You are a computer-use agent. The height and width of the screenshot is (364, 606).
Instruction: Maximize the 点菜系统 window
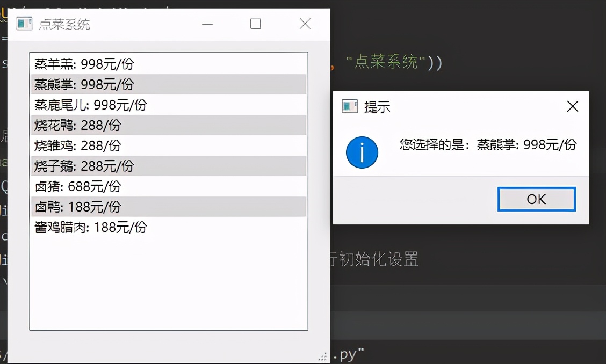click(256, 24)
